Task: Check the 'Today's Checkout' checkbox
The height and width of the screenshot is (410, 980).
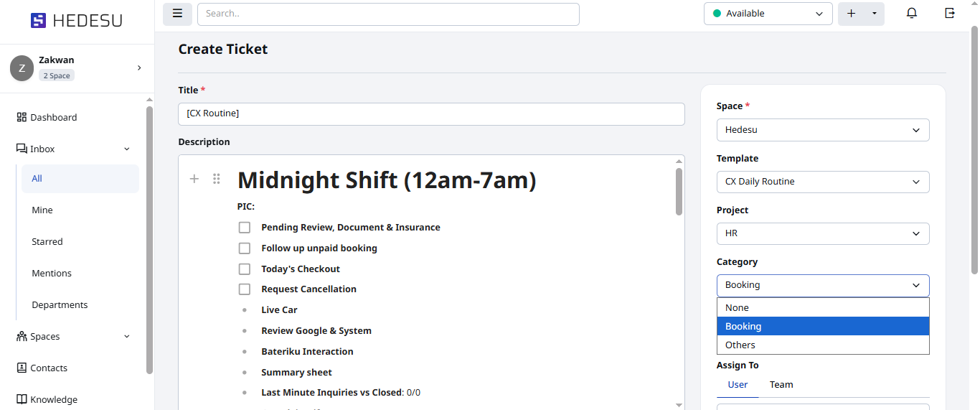Action: [245, 269]
